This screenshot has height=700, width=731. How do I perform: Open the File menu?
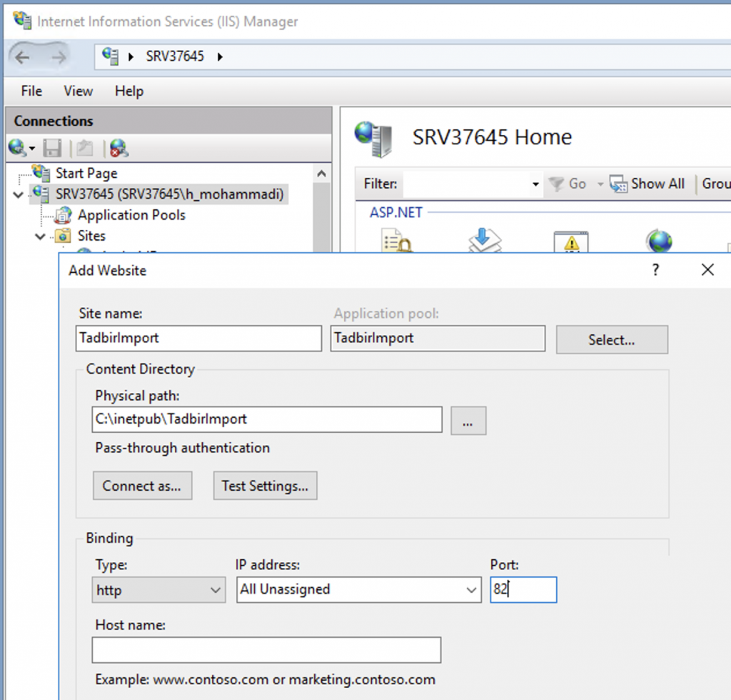[x=31, y=91]
